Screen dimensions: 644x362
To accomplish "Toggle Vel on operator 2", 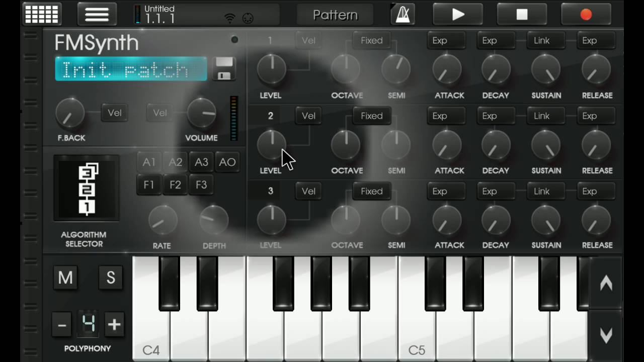I will (308, 116).
